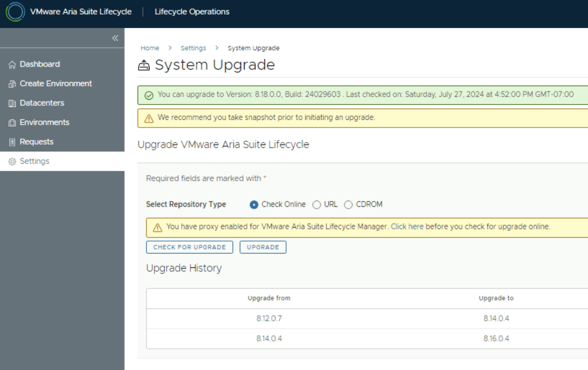Open the Datacenters menu item
This screenshot has width=588, height=370.
(42, 103)
